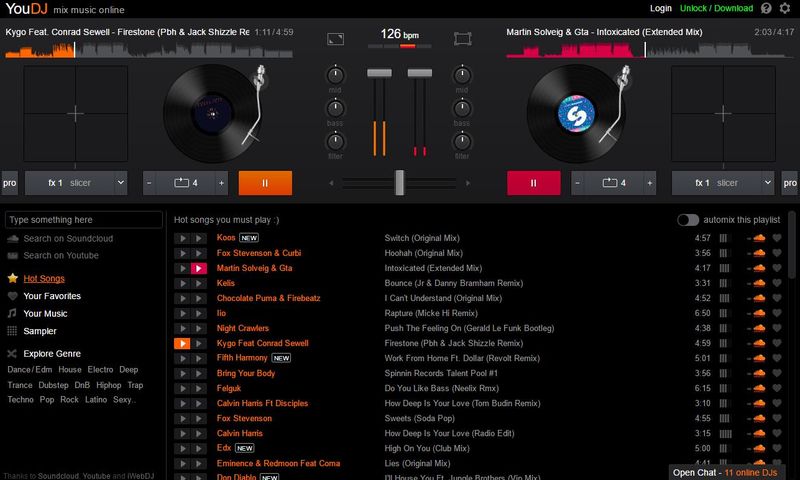
Task: Click the playlist vertical scrollbar
Action: coord(791,246)
